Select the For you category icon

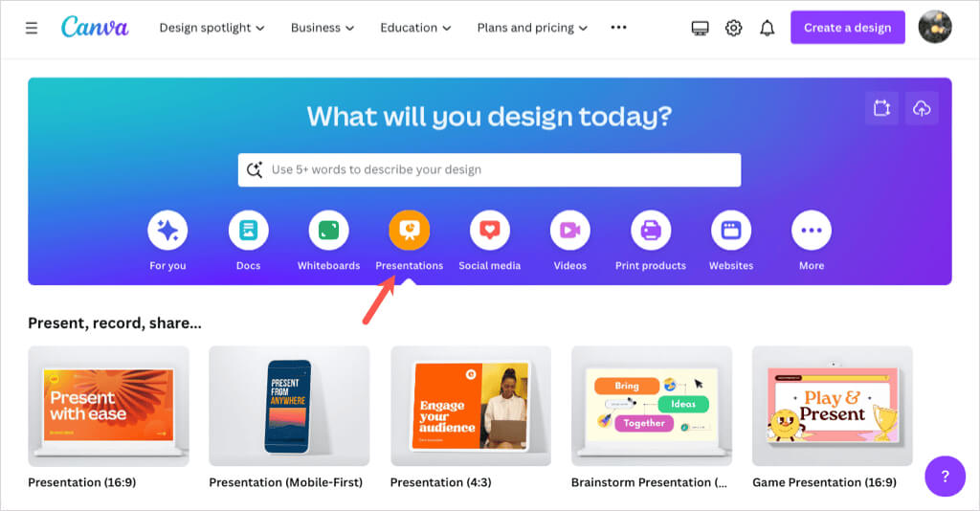coord(167,230)
